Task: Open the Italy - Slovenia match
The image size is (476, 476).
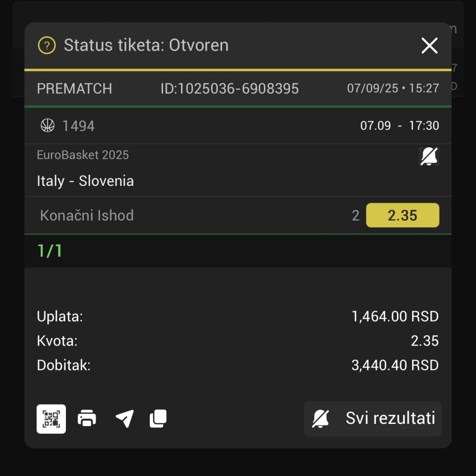Action: click(85, 181)
